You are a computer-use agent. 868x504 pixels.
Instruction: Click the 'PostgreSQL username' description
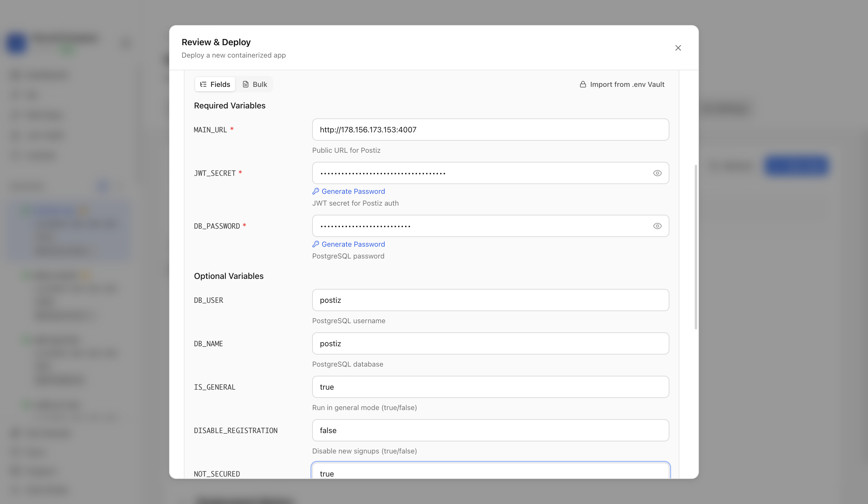(x=349, y=321)
